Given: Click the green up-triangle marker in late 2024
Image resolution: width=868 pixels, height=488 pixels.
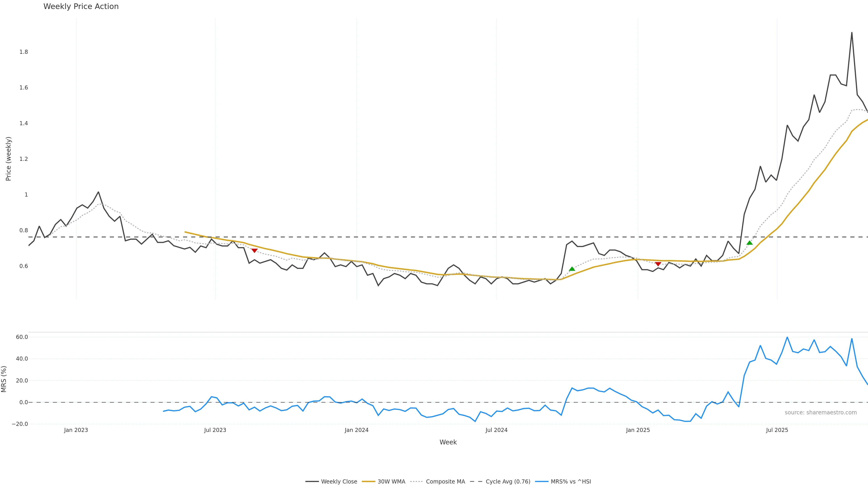Looking at the screenshot, I should 572,269.
